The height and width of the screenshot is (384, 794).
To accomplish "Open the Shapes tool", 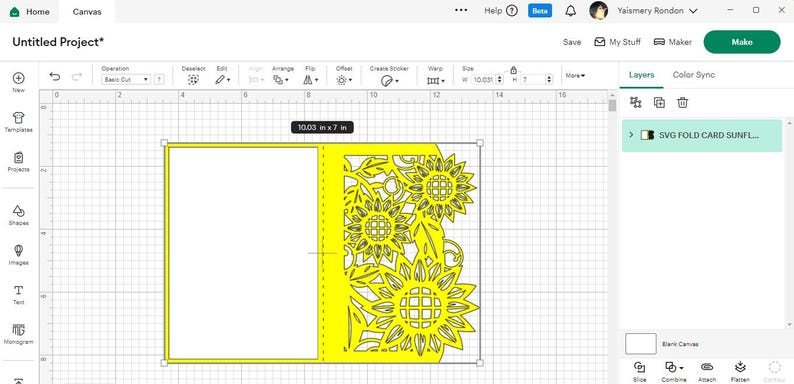I will pyautogui.click(x=19, y=211).
